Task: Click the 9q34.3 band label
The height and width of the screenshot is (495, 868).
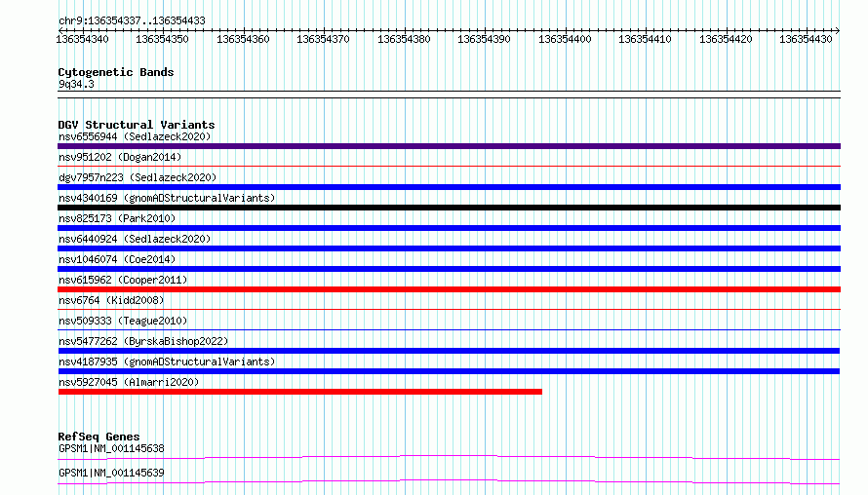Action: (x=76, y=84)
